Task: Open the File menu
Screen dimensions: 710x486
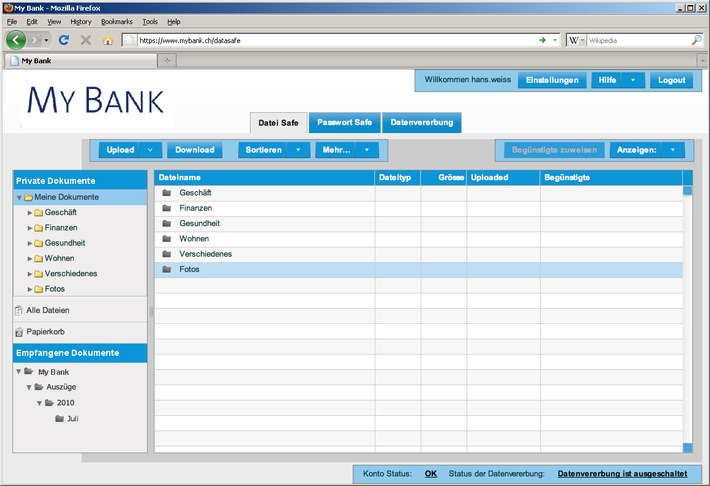Action: pyautogui.click(x=12, y=21)
